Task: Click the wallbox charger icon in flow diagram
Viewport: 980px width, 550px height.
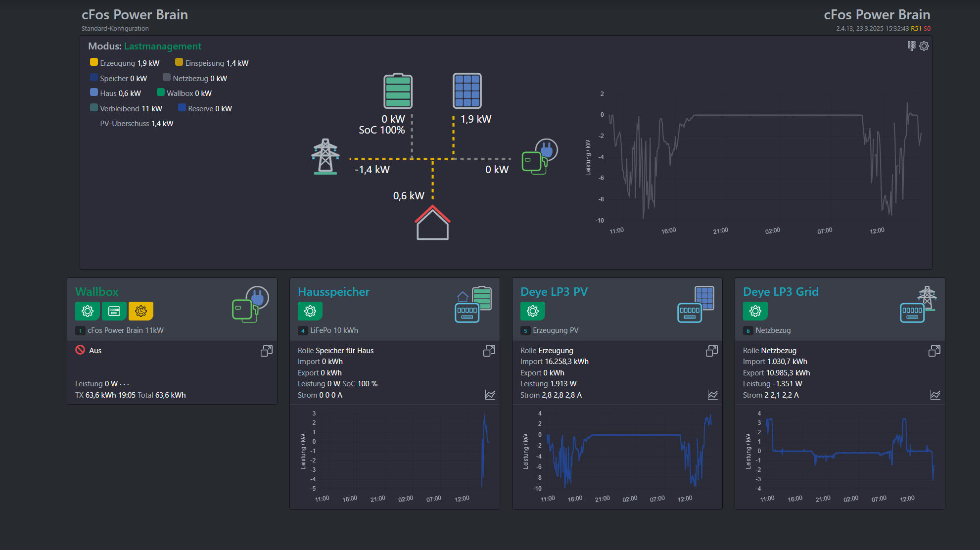Action: click(x=540, y=156)
